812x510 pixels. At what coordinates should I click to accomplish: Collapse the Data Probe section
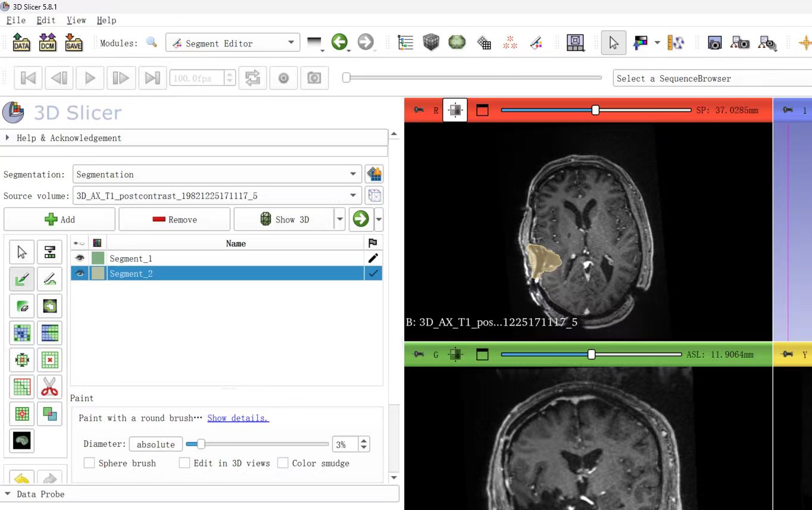pyautogui.click(x=200, y=494)
